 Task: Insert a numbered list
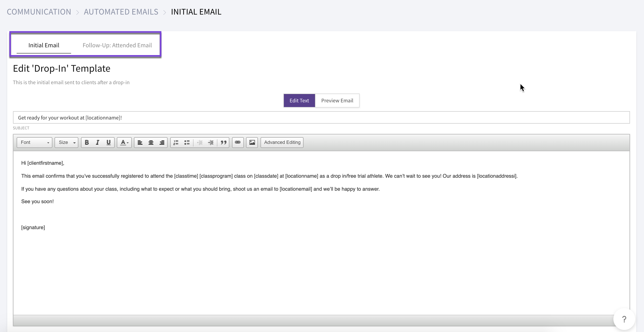coord(176,142)
